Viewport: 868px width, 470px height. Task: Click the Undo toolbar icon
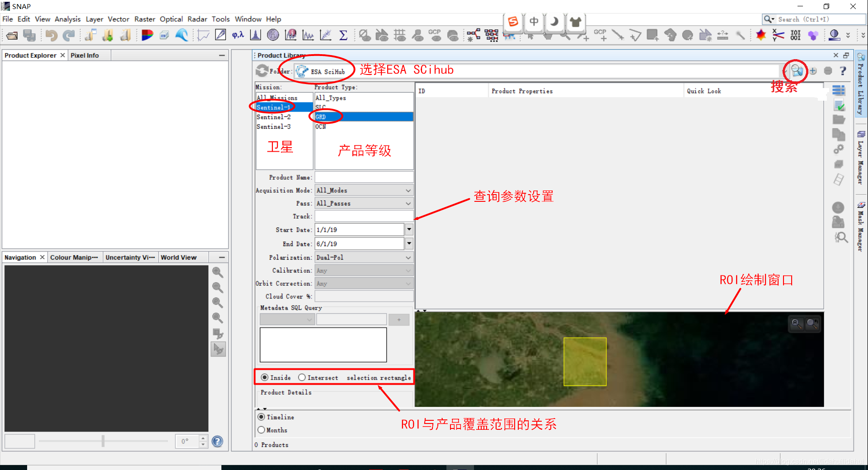(x=51, y=35)
